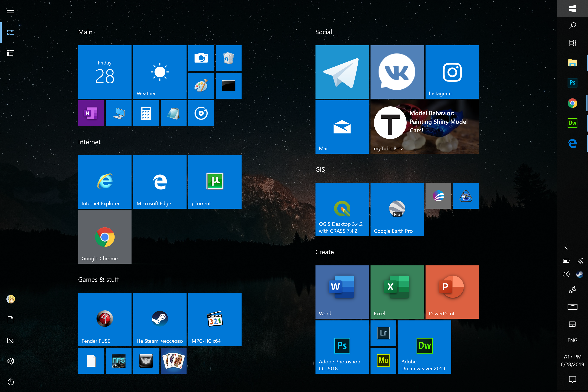The width and height of the screenshot is (588, 392).
Task: Launch the Paint tile
Action: point(201,86)
